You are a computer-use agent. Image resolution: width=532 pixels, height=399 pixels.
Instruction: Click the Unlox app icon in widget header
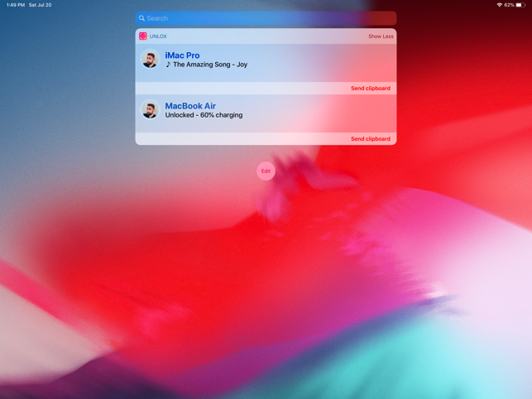pyautogui.click(x=143, y=36)
